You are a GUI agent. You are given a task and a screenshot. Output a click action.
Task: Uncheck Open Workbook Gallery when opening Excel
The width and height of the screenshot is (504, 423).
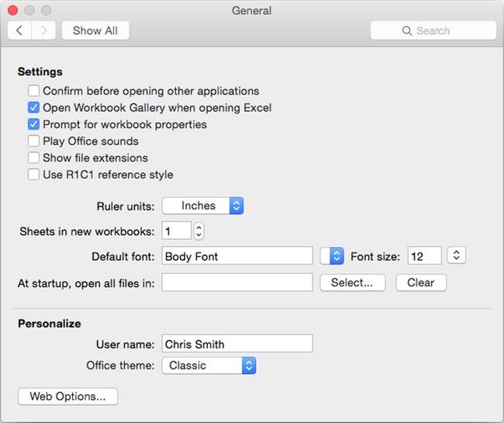[x=33, y=107]
